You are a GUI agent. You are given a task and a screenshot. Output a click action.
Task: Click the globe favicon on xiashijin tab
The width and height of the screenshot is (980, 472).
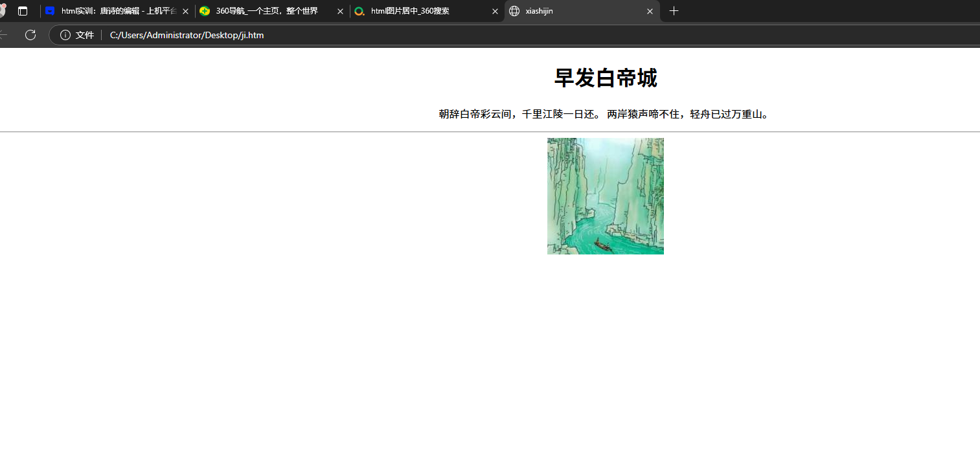point(514,11)
